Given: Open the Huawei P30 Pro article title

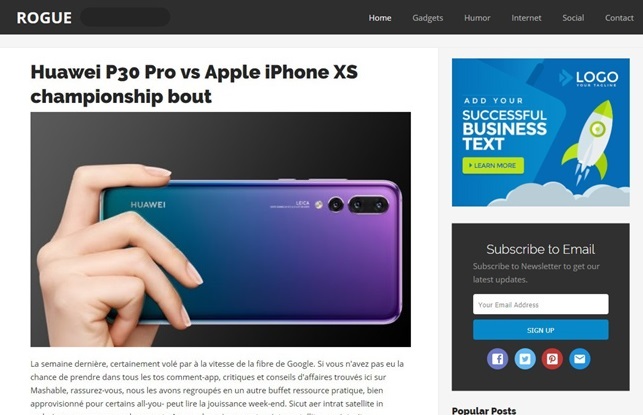Looking at the screenshot, I should (x=194, y=84).
